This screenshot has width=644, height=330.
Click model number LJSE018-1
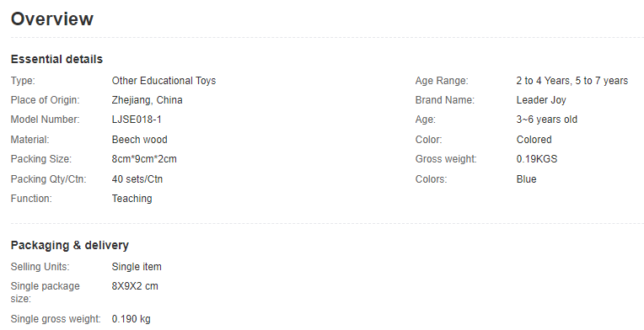tap(137, 120)
